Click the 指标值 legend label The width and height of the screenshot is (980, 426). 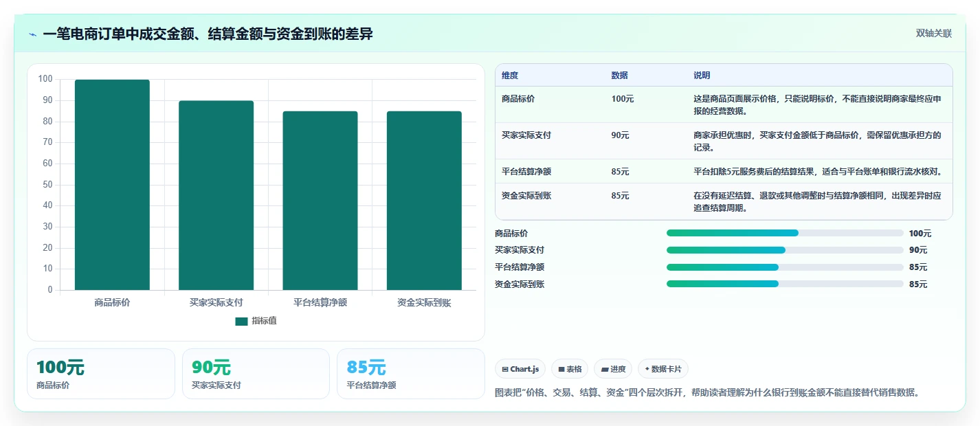point(264,321)
